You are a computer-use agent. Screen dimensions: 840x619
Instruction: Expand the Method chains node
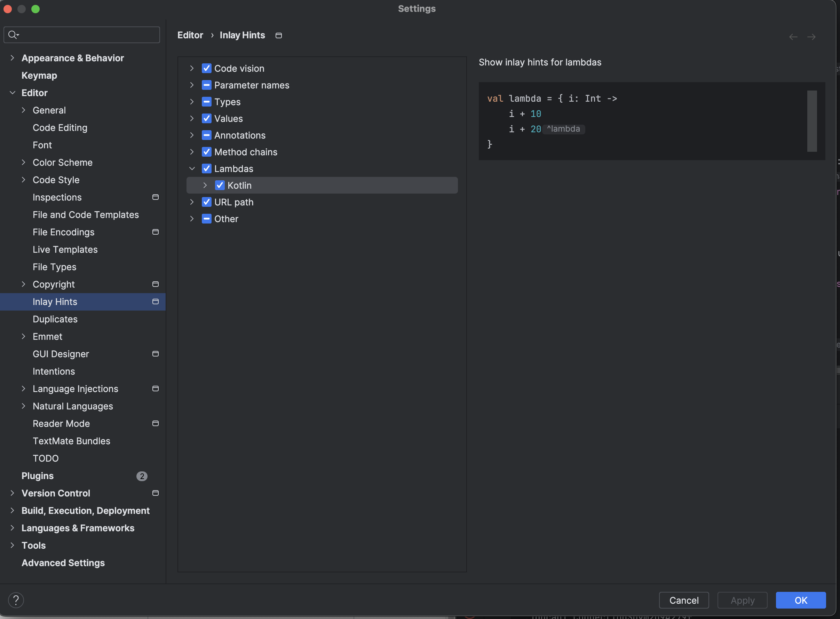pyautogui.click(x=192, y=152)
